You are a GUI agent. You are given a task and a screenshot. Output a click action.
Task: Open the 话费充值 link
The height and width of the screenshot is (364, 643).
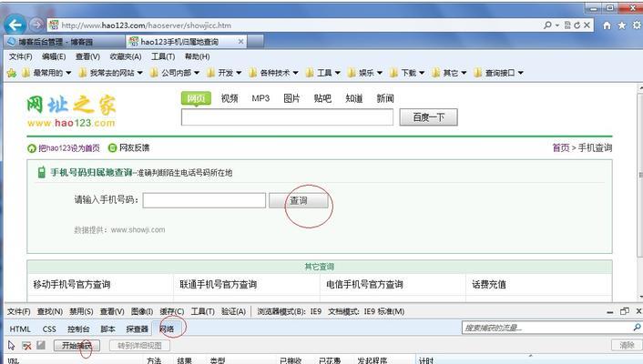tap(489, 285)
